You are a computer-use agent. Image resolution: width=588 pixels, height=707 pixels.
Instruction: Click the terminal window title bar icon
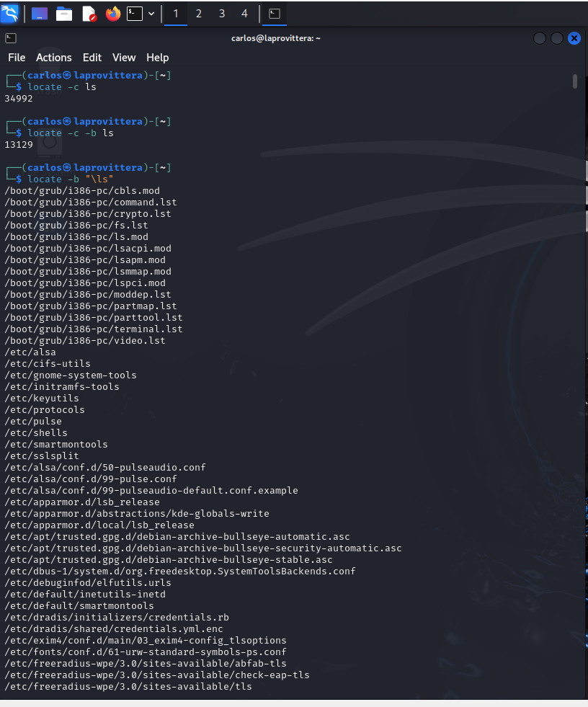(11, 38)
